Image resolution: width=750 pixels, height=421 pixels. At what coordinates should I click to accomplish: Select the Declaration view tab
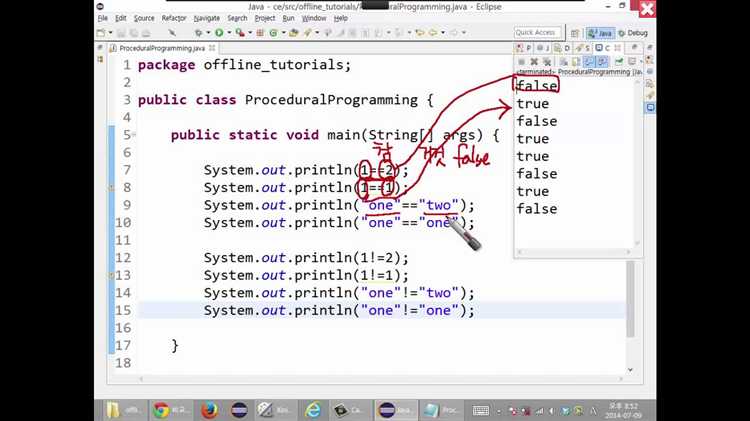point(562,48)
